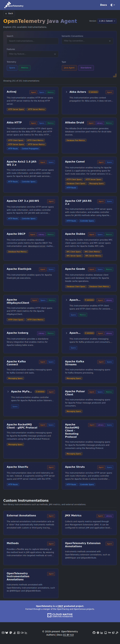Click the hammer icon in footer
The width and height of the screenshot is (120, 644).
coord(117,633)
